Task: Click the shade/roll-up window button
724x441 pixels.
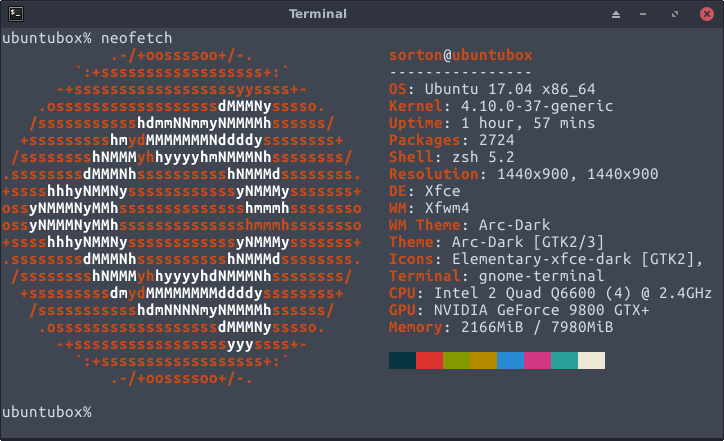Action: click(616, 14)
